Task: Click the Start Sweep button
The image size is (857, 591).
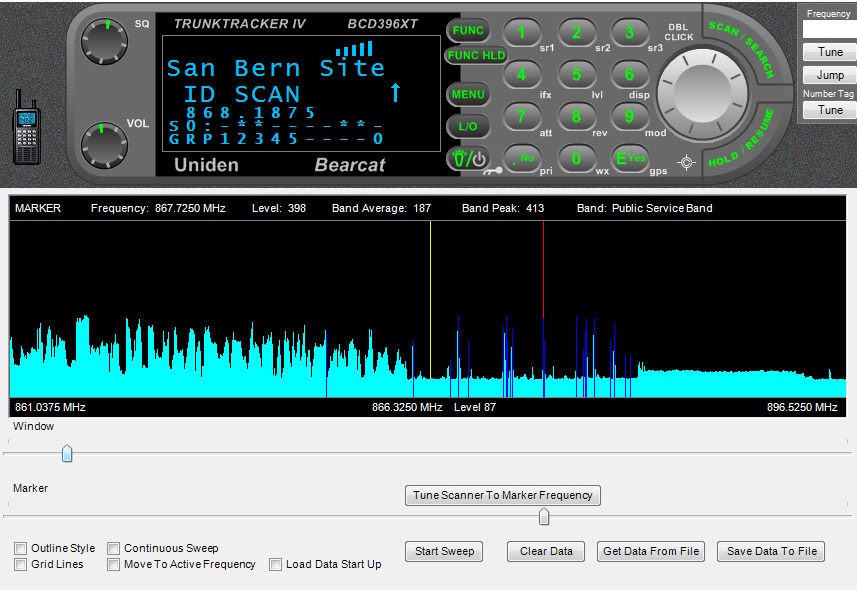Action: point(444,551)
